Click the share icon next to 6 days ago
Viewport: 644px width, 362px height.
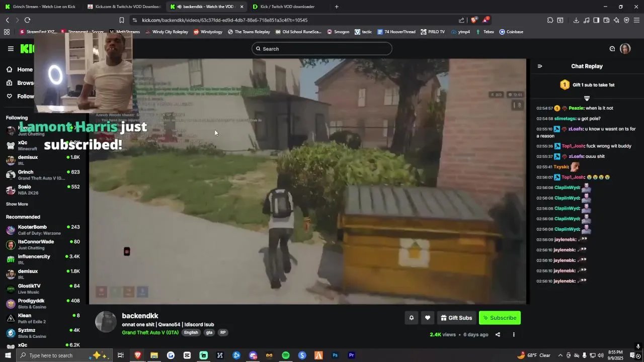[x=498, y=334]
